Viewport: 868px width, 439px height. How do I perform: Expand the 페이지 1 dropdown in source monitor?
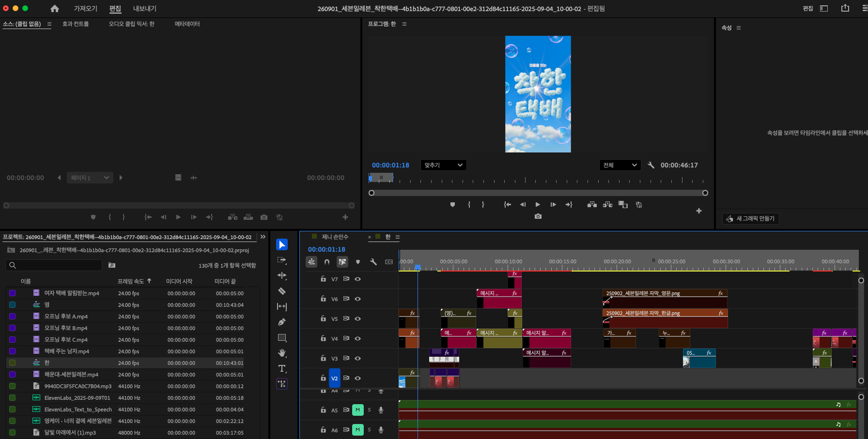tap(90, 178)
